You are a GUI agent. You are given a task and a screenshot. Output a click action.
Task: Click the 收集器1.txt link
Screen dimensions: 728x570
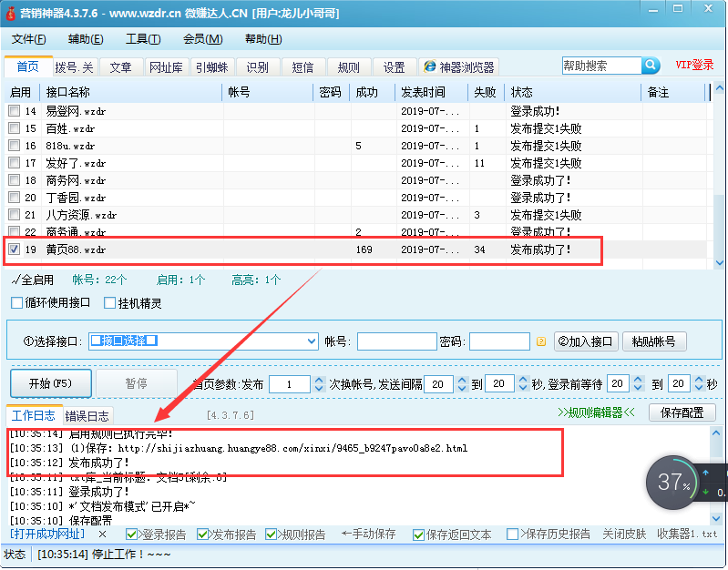(x=687, y=534)
